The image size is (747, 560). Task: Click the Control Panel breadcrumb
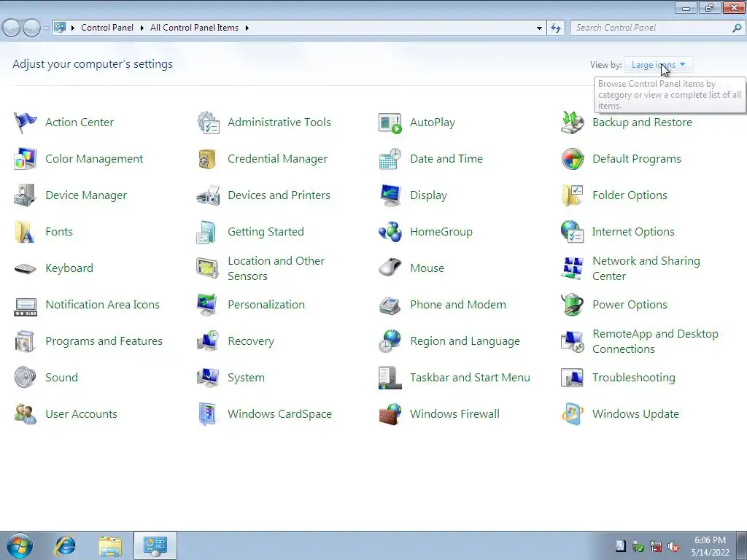pos(107,28)
